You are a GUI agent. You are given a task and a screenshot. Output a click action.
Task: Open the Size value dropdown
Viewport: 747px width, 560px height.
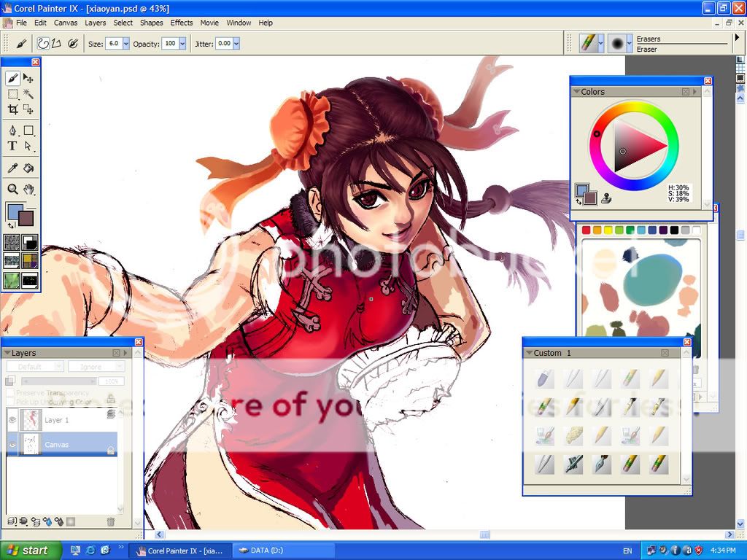pos(125,44)
